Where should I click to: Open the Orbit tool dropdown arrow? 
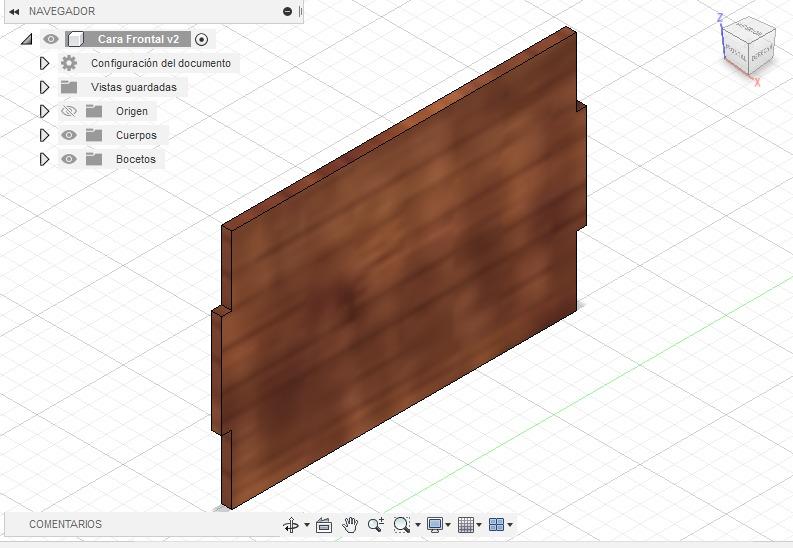pyautogui.click(x=306, y=525)
